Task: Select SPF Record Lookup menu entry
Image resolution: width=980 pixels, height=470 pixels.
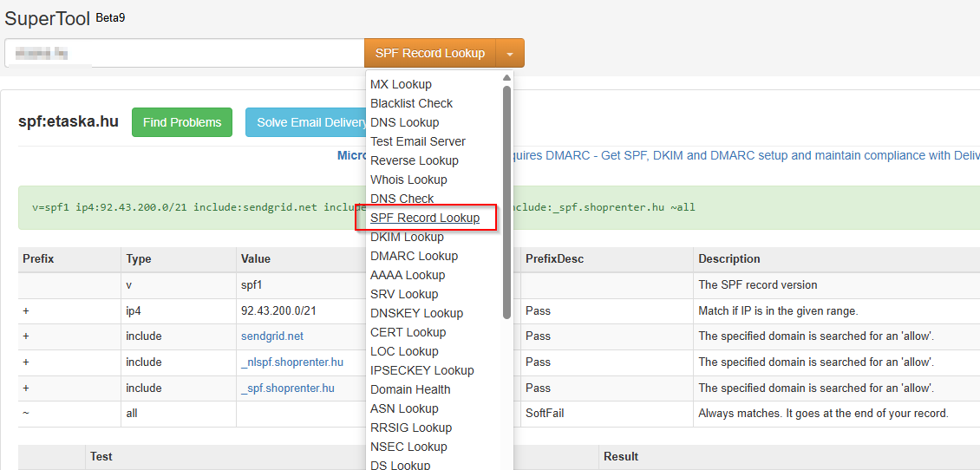Action: (425, 218)
